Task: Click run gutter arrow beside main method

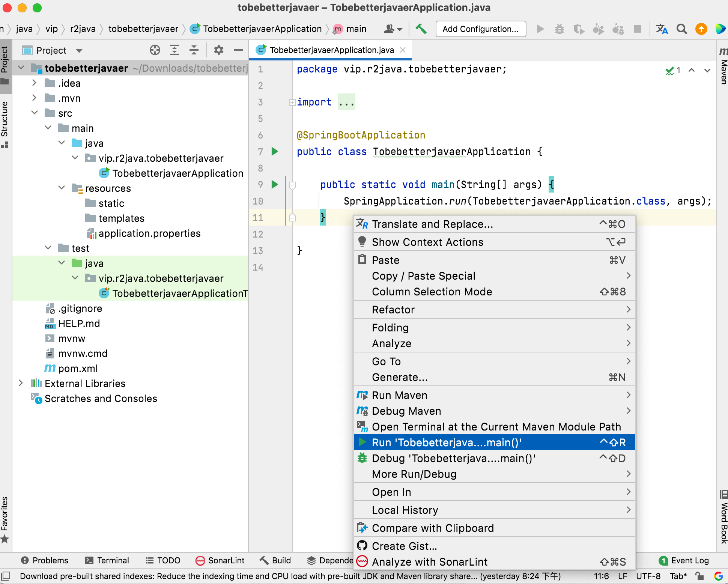Action: (x=275, y=184)
